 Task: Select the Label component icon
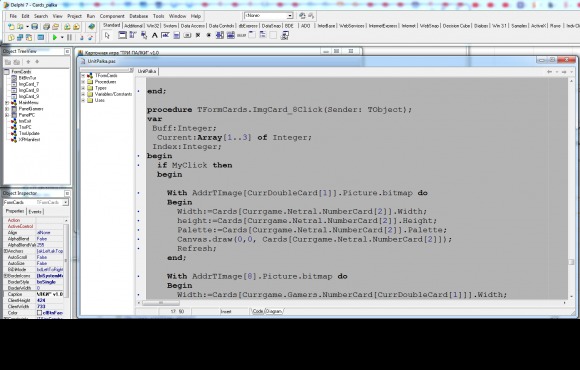pyautogui.click(x=155, y=36)
